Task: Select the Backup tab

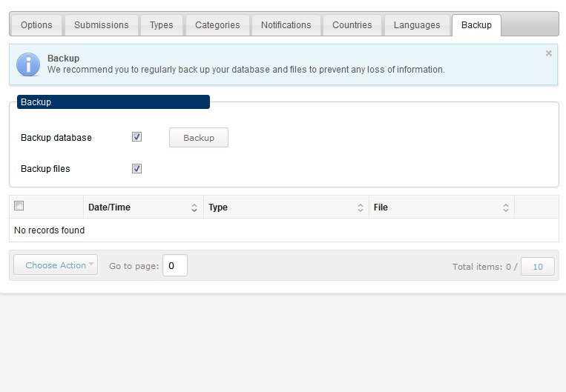Action: click(x=476, y=25)
